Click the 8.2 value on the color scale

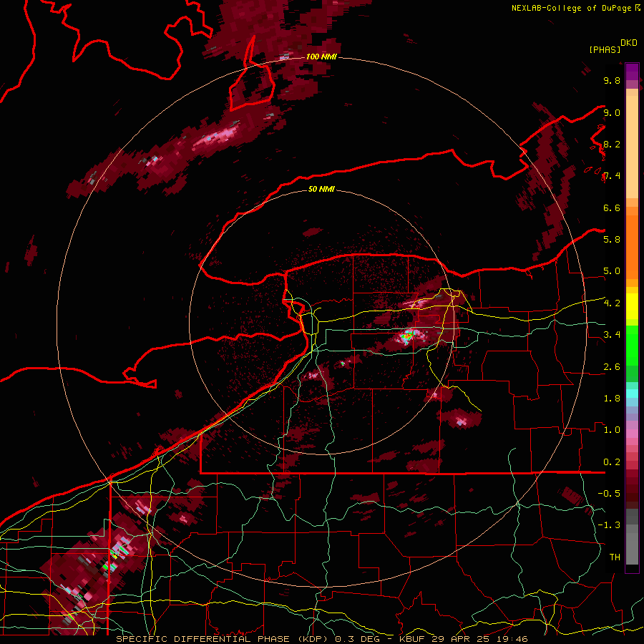tap(612, 144)
